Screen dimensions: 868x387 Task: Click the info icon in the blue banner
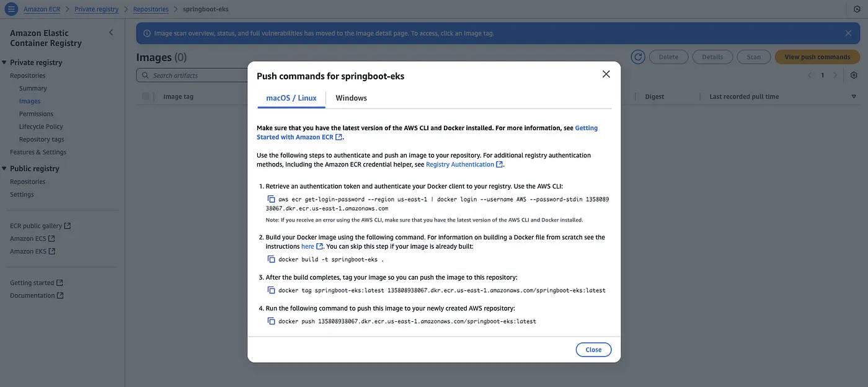147,33
